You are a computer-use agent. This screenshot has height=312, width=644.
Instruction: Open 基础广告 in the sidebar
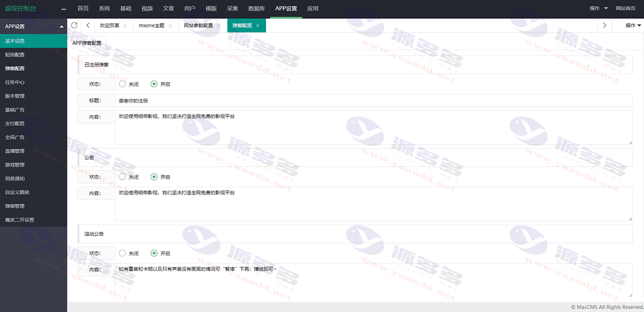[33, 110]
